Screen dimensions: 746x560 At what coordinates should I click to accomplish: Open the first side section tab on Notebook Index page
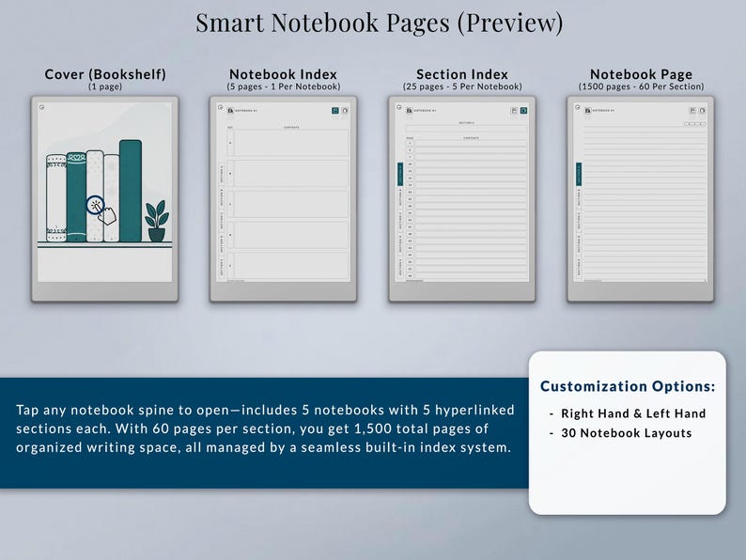[222, 174]
